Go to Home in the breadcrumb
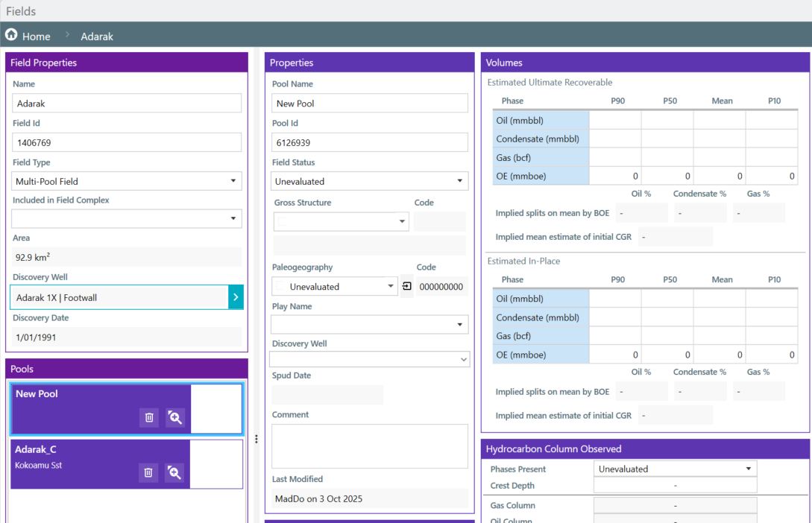Viewport: 812px width, 523px height. (37, 37)
